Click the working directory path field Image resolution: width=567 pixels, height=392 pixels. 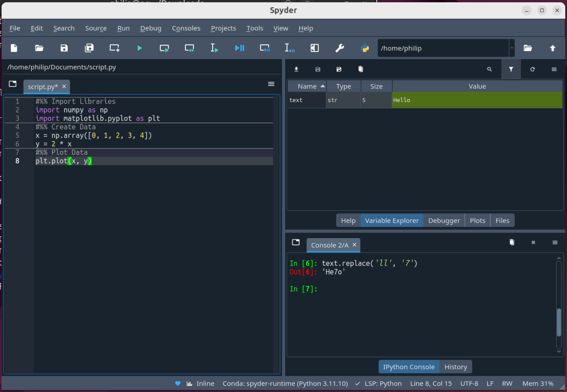(443, 48)
